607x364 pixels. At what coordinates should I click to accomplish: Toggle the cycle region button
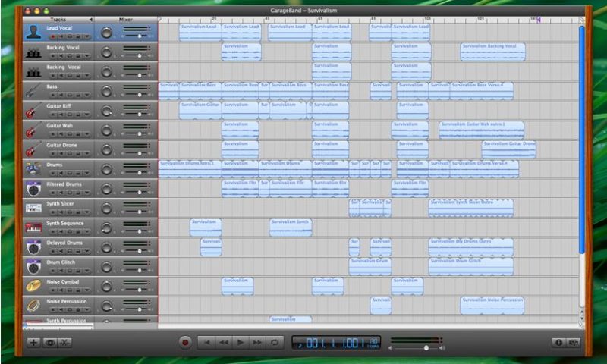coord(275,342)
